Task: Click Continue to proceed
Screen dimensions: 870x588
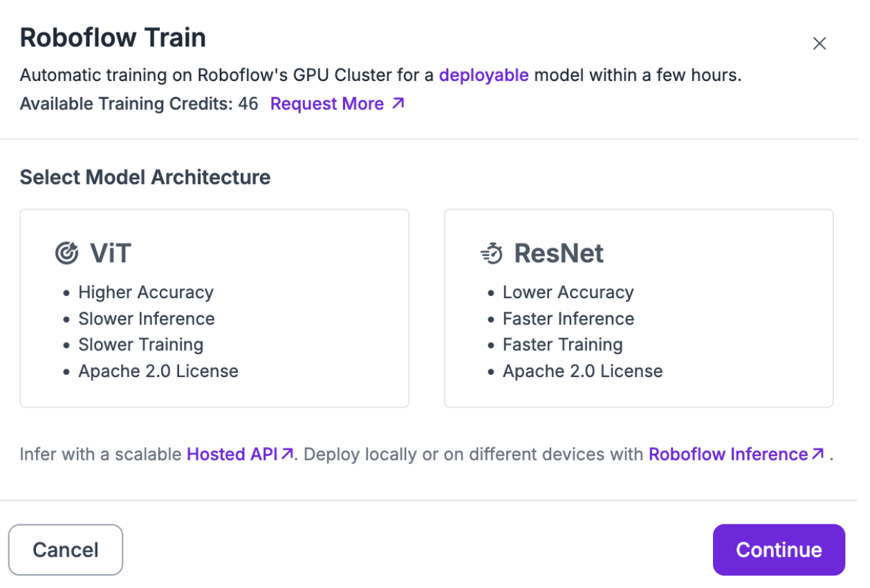Action: 779,550
